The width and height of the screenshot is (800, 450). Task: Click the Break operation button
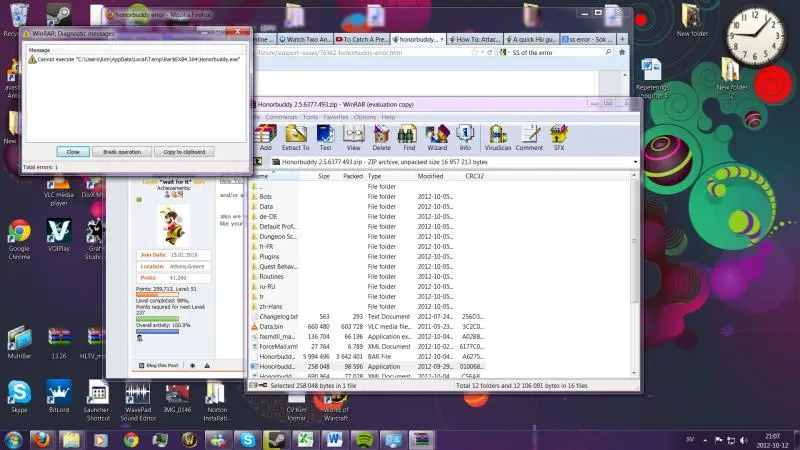click(x=122, y=152)
